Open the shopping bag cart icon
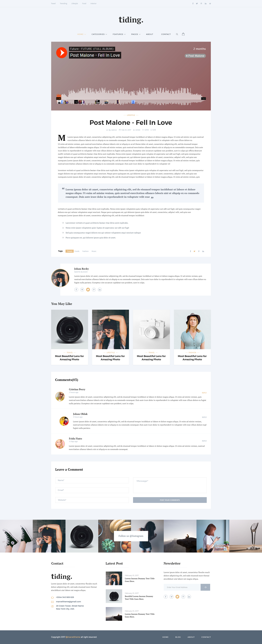 click(183, 34)
